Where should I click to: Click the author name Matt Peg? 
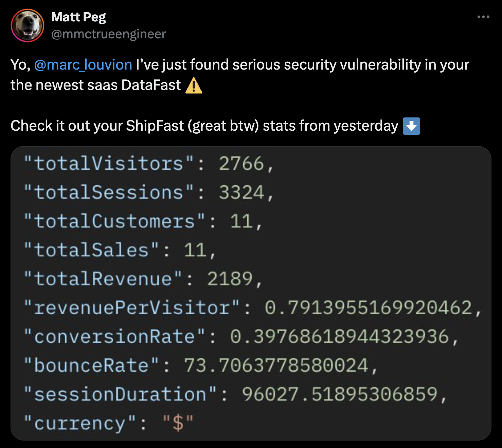(x=78, y=17)
